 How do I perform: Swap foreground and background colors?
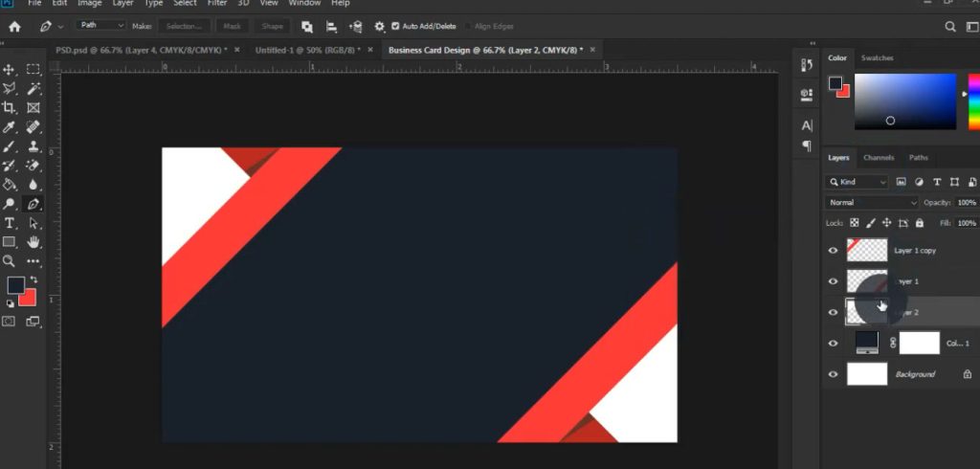click(33, 280)
